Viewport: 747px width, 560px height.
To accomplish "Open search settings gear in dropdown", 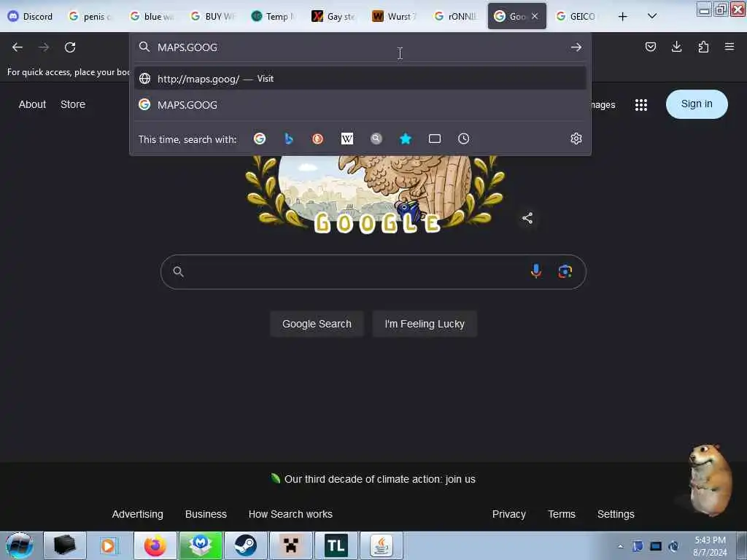I will 576,139.
